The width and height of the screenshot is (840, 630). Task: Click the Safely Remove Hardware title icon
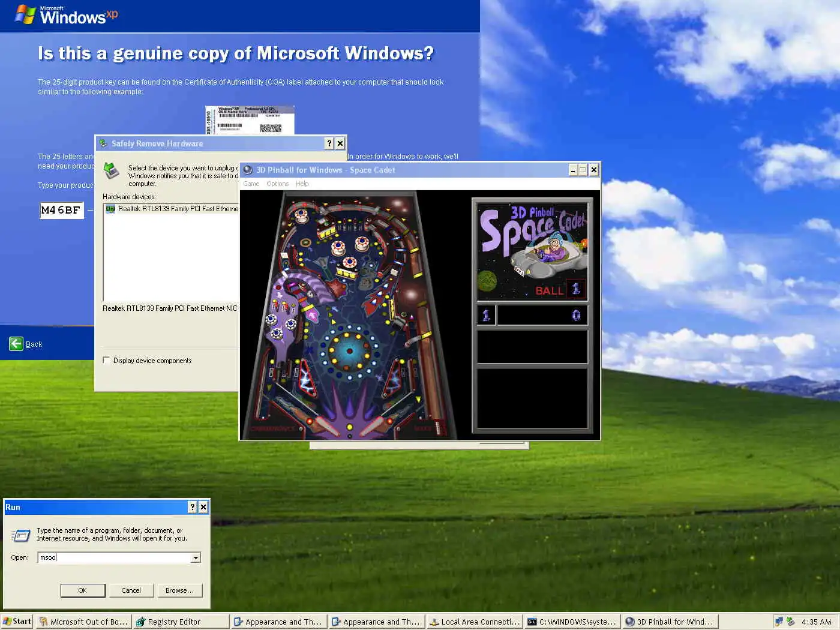103,143
